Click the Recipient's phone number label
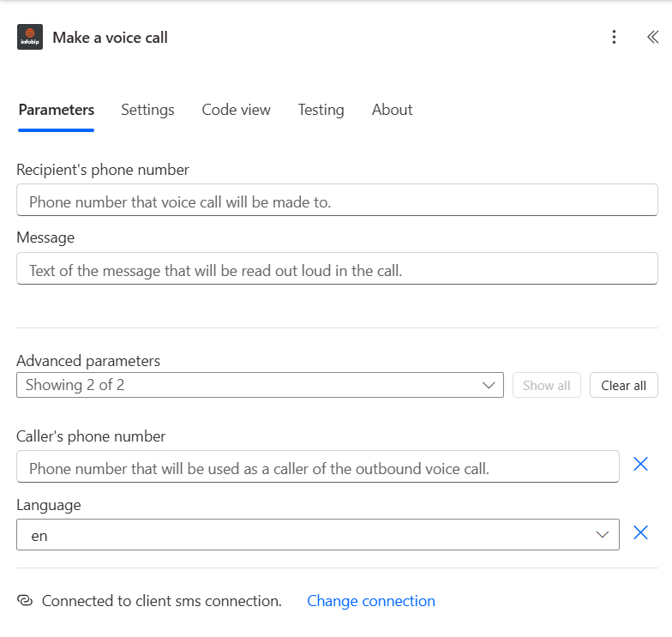This screenshot has width=672, height=637. [x=103, y=170]
